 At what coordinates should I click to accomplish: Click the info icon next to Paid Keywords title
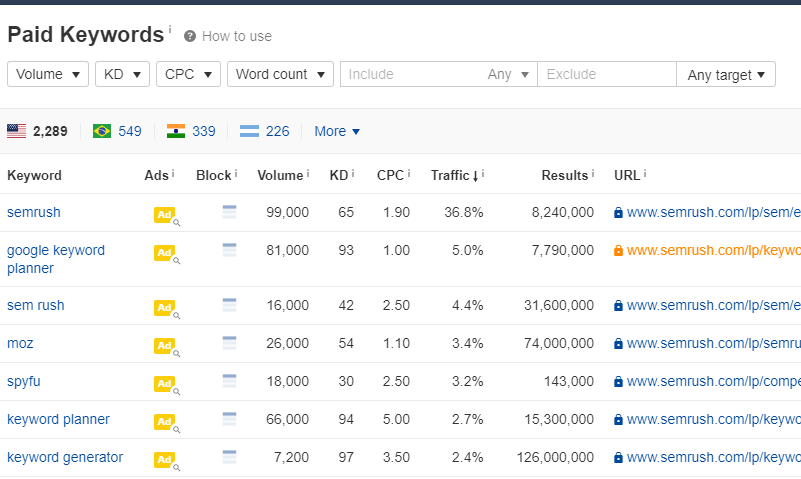pyautogui.click(x=170, y=30)
